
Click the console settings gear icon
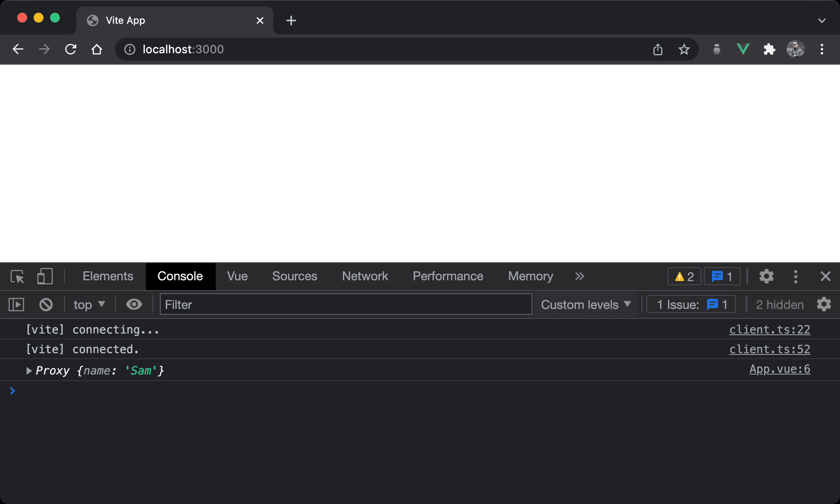(826, 304)
